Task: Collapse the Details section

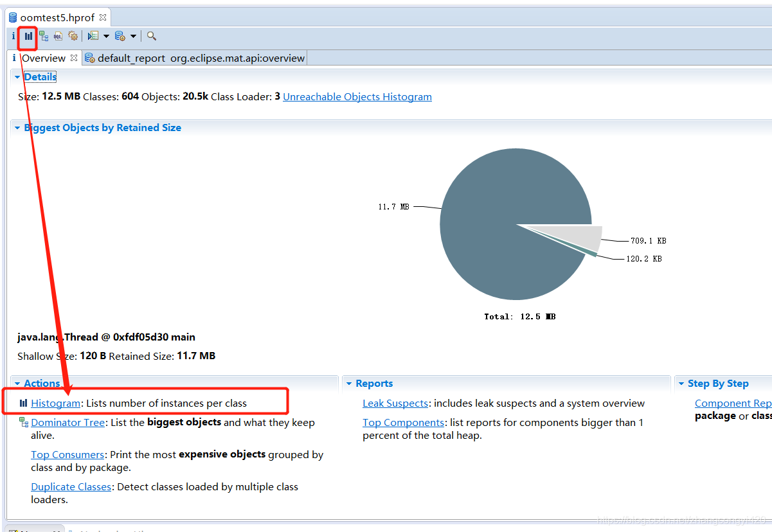Action: pos(17,77)
